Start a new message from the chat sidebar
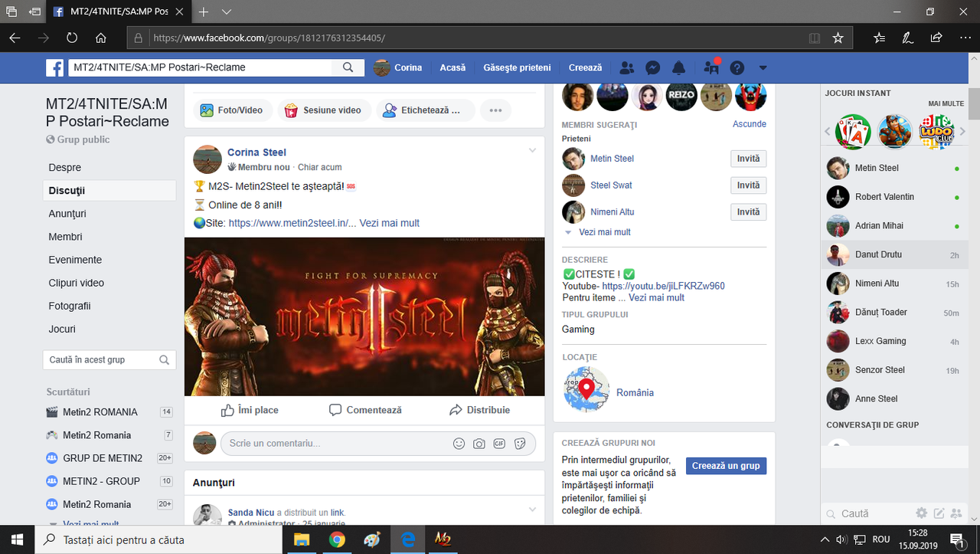Screen dimensions: 980x554 tap(939, 513)
